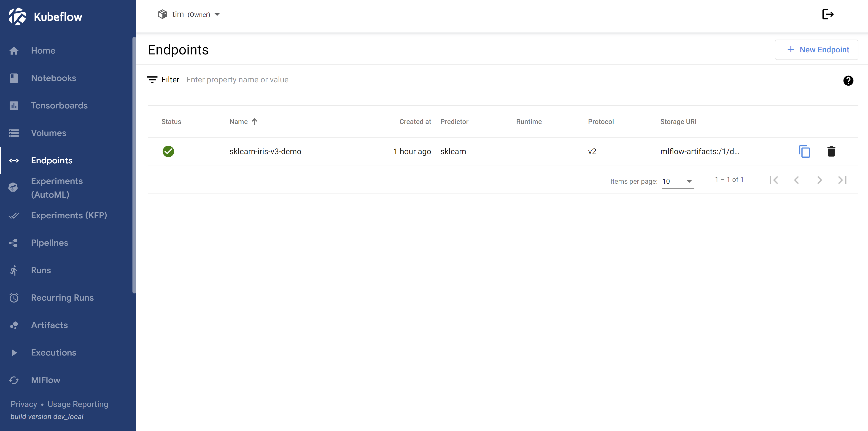Image resolution: width=868 pixels, height=431 pixels.
Task: Click the Status column header
Action: 171,122
